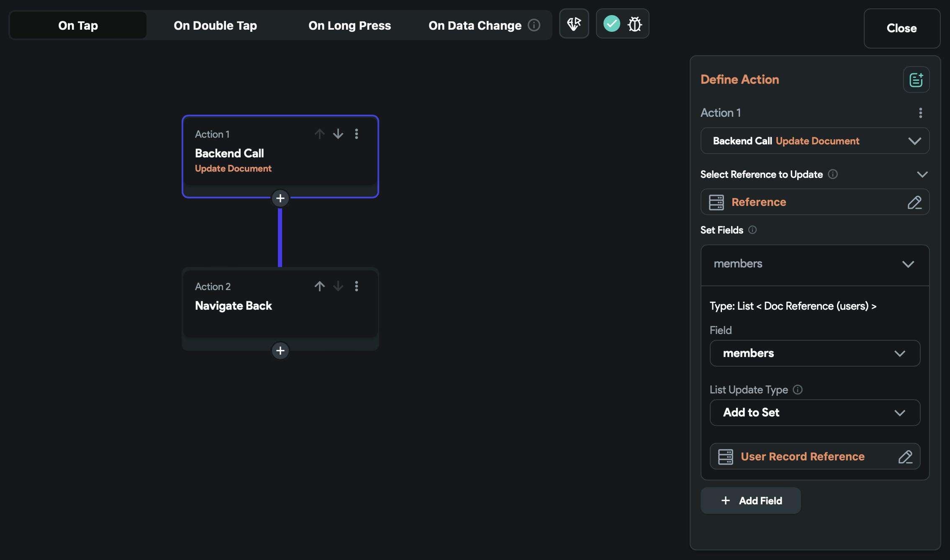Click the add note icon in Define Action

(916, 80)
